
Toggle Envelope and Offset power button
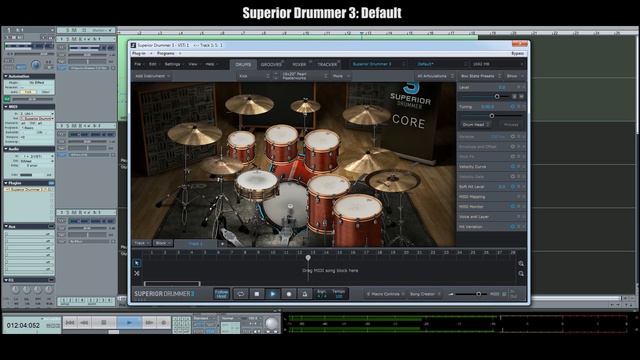click(x=513, y=147)
